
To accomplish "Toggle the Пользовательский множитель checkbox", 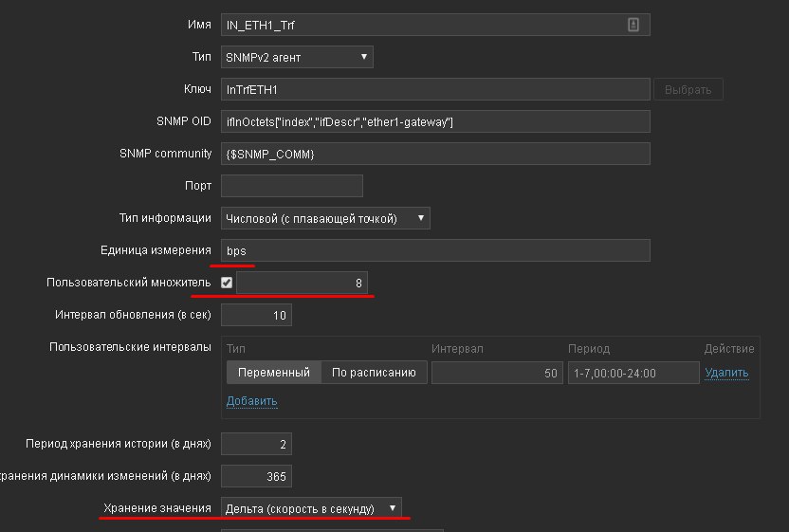I will click(x=227, y=283).
